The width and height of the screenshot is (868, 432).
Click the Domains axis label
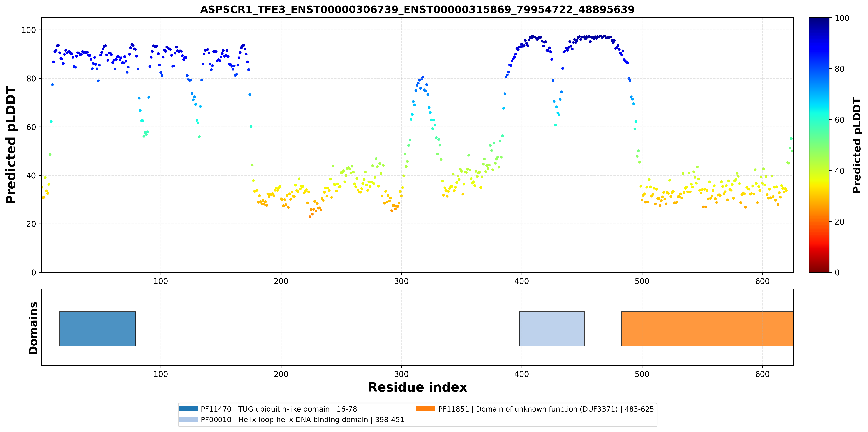point(33,328)
